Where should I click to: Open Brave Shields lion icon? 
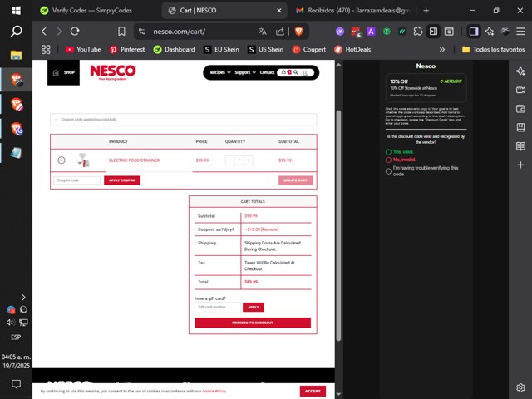[298, 32]
